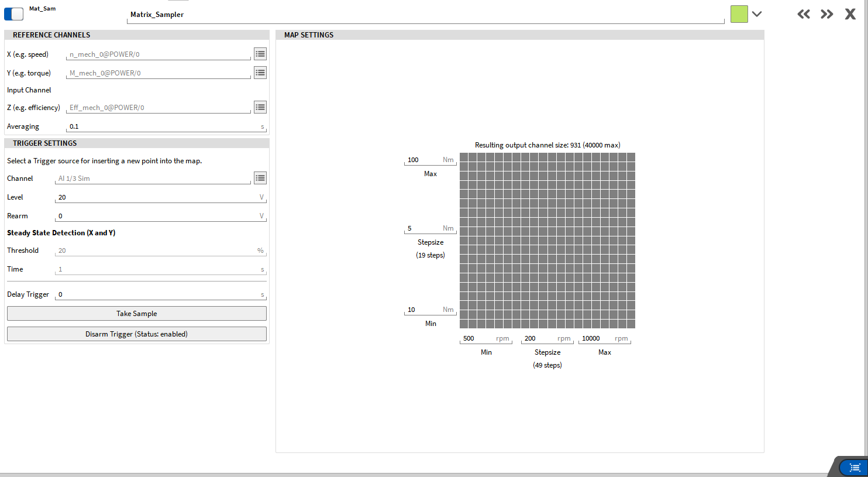The height and width of the screenshot is (477, 868).
Task: Open the blue list button at bottom right
Action: click(855, 468)
